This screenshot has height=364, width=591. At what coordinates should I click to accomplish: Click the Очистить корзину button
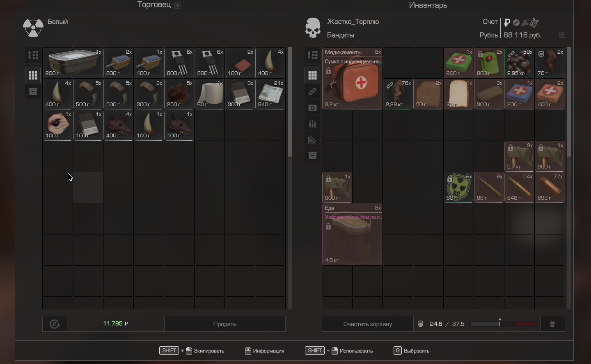click(367, 324)
